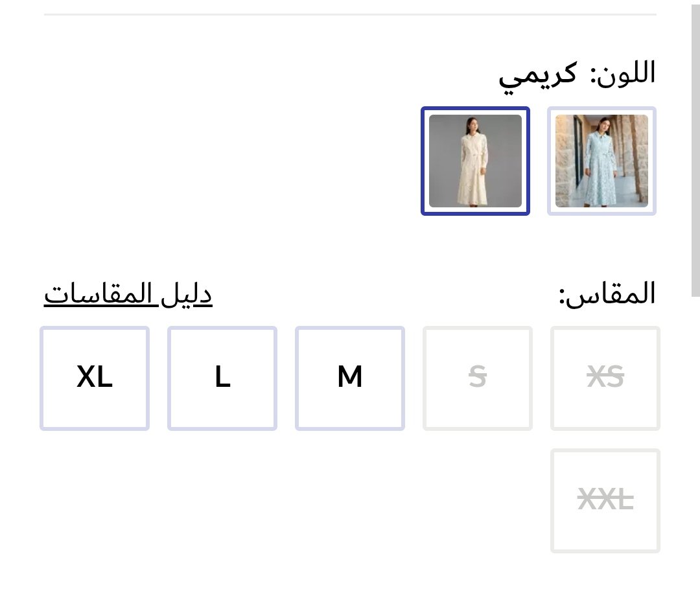
Task: Pick the XL size option
Action: [95, 378]
